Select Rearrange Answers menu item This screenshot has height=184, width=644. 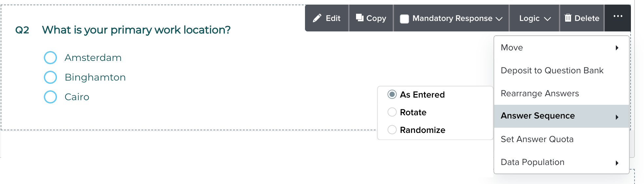pos(540,93)
